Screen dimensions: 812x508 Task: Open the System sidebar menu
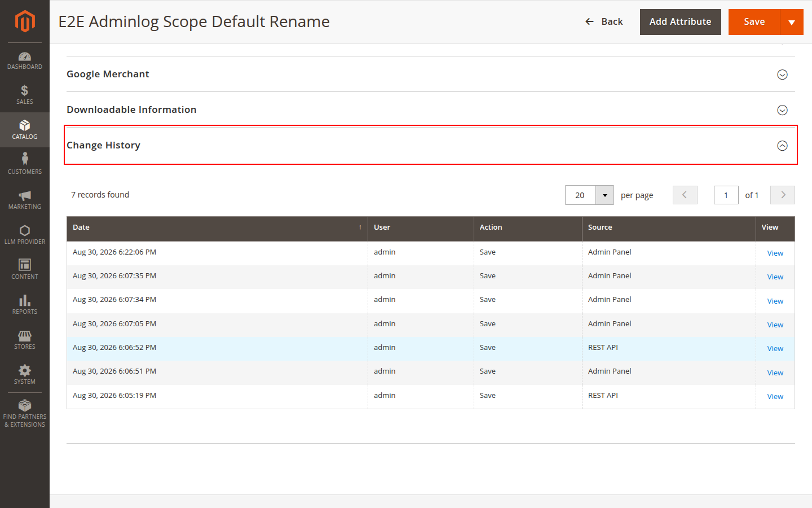pyautogui.click(x=25, y=375)
